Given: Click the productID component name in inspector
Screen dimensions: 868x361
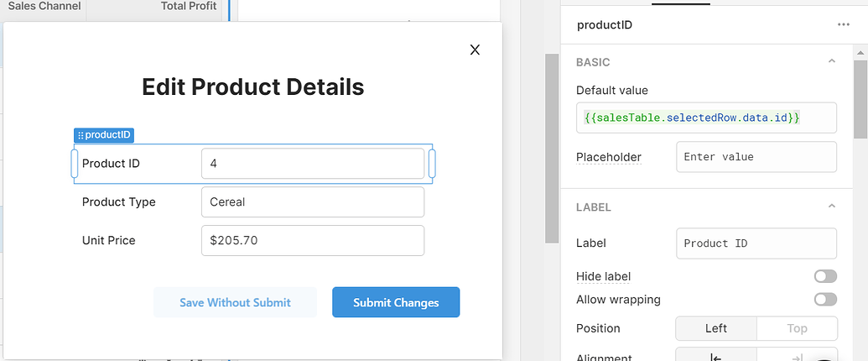Looking at the screenshot, I should pyautogui.click(x=605, y=24).
